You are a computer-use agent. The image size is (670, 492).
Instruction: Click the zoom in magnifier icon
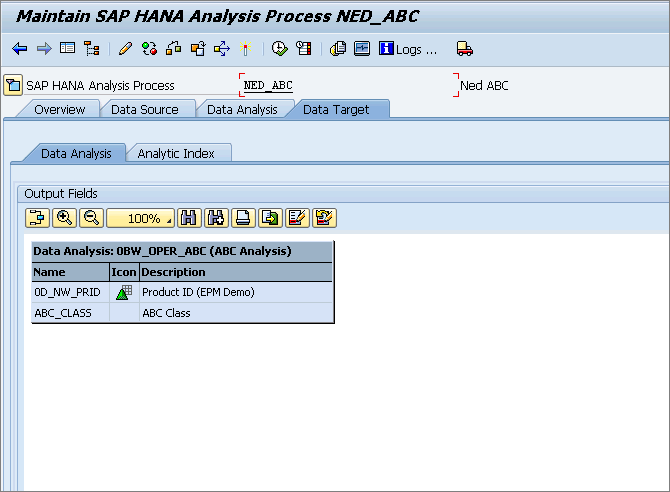click(x=65, y=218)
